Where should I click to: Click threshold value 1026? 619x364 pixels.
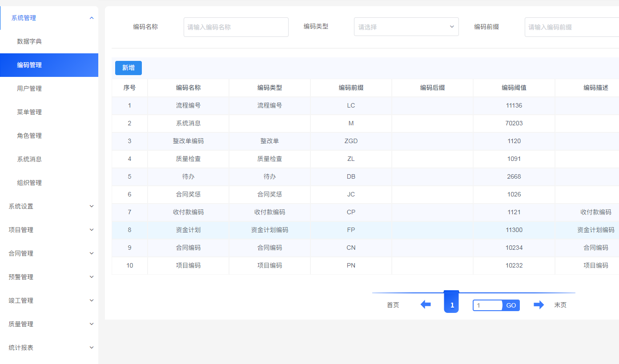coord(514,194)
